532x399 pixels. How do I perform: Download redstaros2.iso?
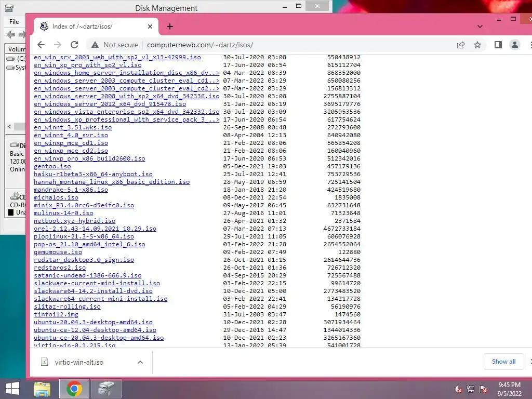60,268
